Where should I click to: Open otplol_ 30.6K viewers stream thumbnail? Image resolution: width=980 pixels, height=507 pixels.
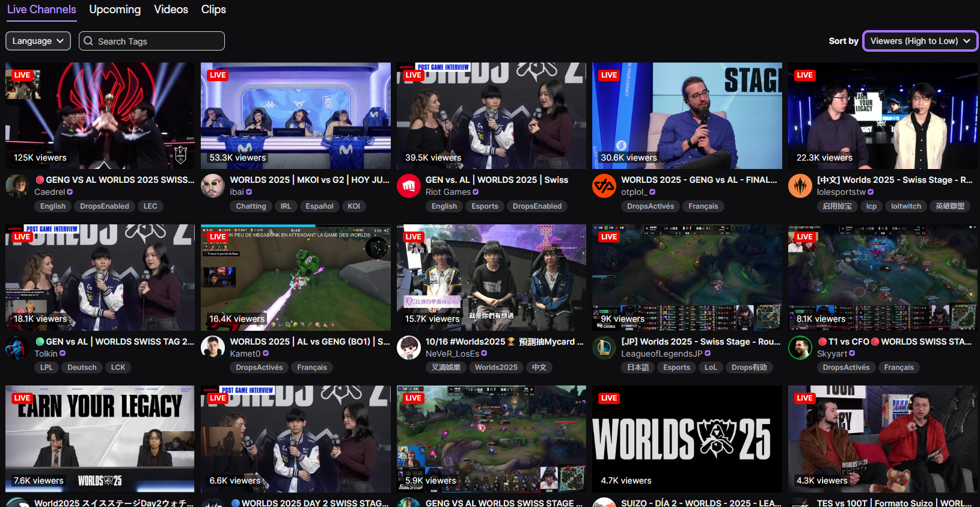687,115
